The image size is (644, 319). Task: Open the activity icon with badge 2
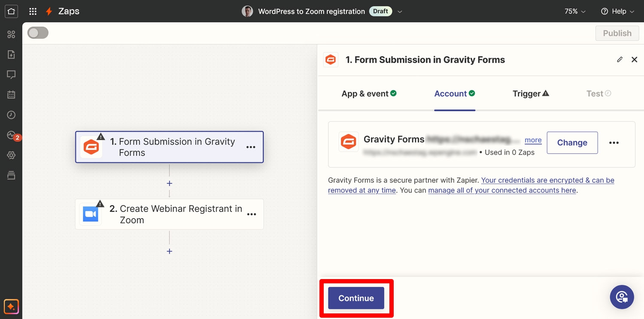(x=12, y=135)
